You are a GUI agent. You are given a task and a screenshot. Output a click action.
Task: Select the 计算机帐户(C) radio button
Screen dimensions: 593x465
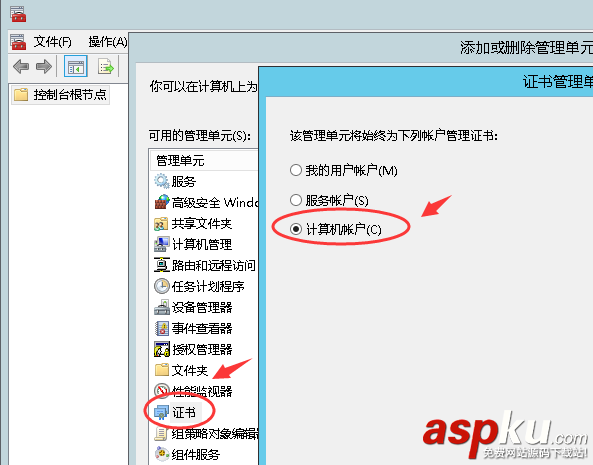click(296, 229)
